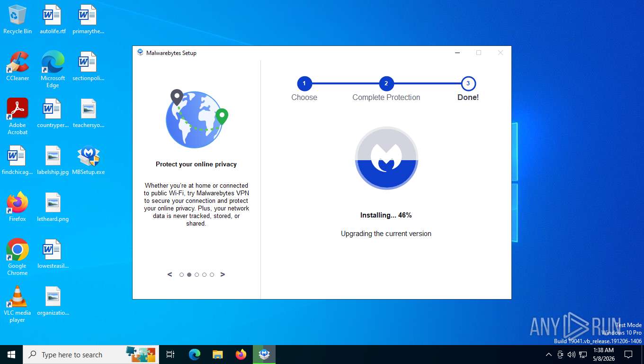The width and height of the screenshot is (644, 364).
Task: Select findchicag... Word document icon
Action: (x=18, y=160)
